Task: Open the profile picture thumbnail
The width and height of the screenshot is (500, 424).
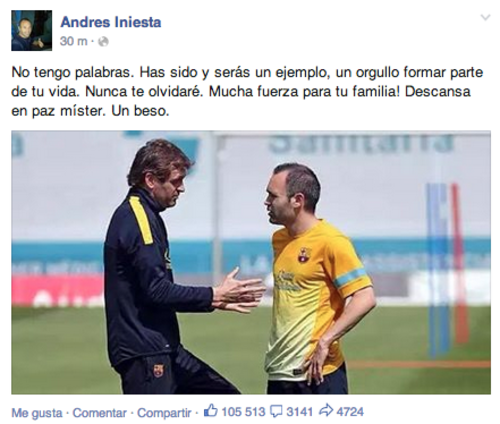Action: tap(32, 30)
